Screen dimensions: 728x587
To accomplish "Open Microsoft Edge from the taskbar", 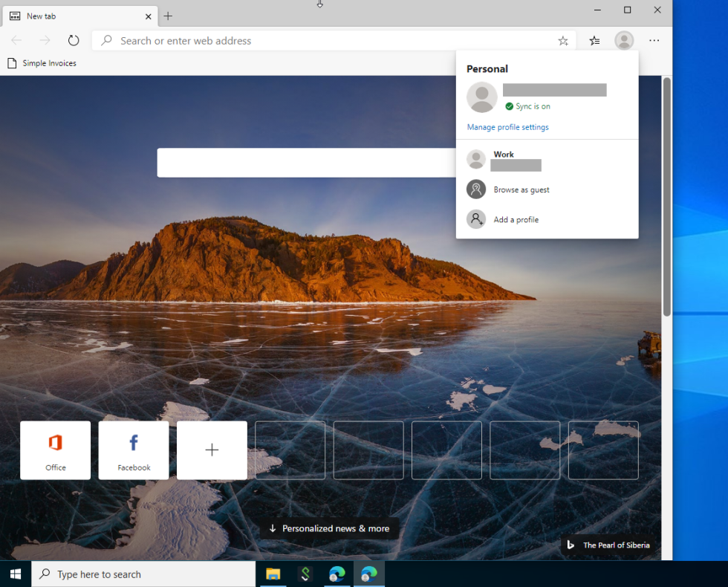I will click(337, 574).
